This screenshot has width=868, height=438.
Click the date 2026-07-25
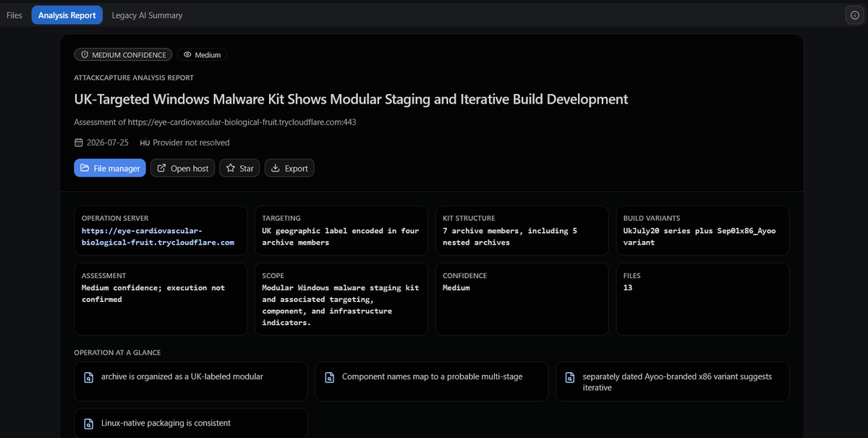[x=108, y=143]
